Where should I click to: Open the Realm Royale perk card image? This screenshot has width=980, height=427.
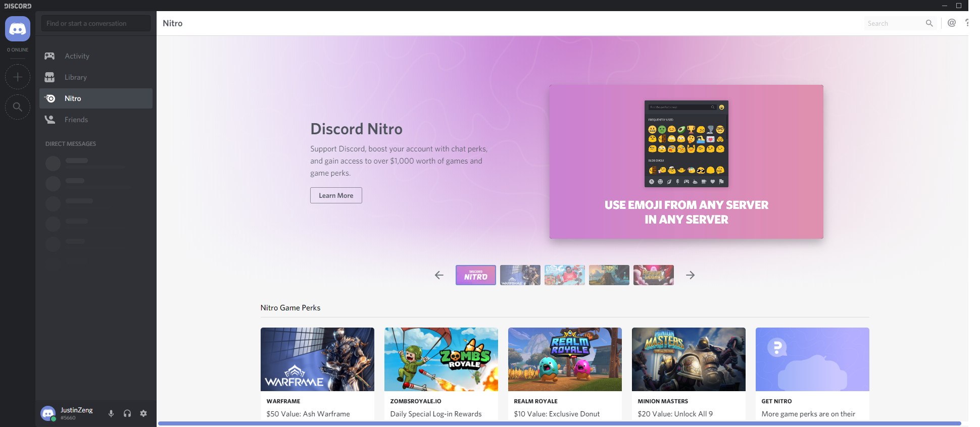(x=565, y=359)
